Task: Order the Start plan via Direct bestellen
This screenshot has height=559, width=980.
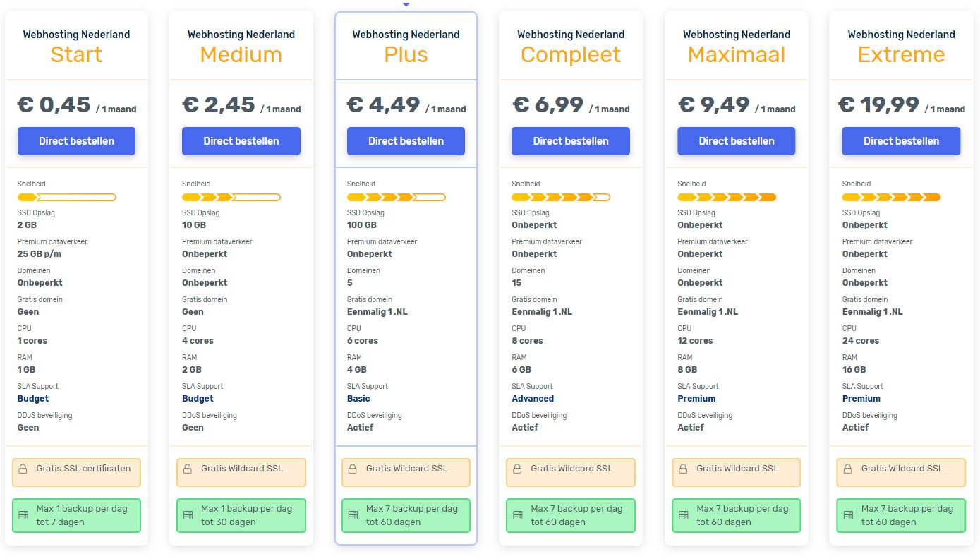Action: [76, 141]
